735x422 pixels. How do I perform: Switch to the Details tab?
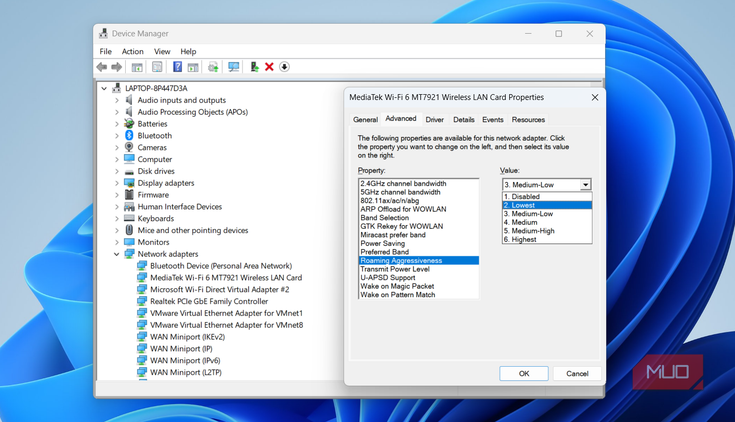point(464,120)
